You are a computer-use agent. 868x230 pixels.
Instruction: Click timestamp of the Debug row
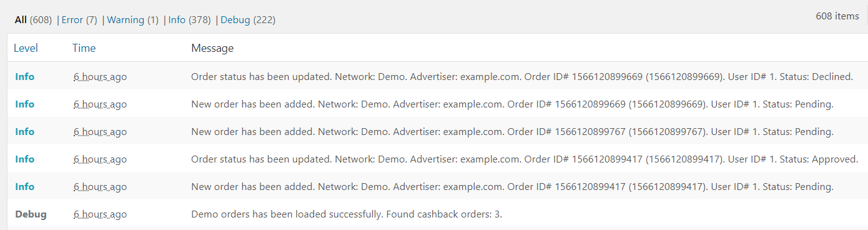click(x=100, y=214)
